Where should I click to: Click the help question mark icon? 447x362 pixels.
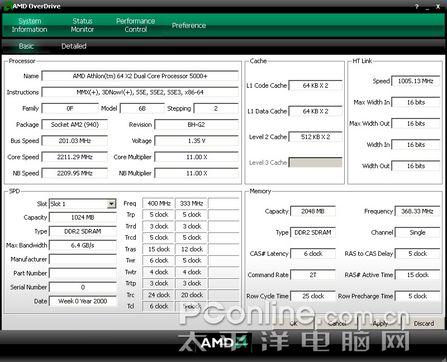tap(417, 7)
